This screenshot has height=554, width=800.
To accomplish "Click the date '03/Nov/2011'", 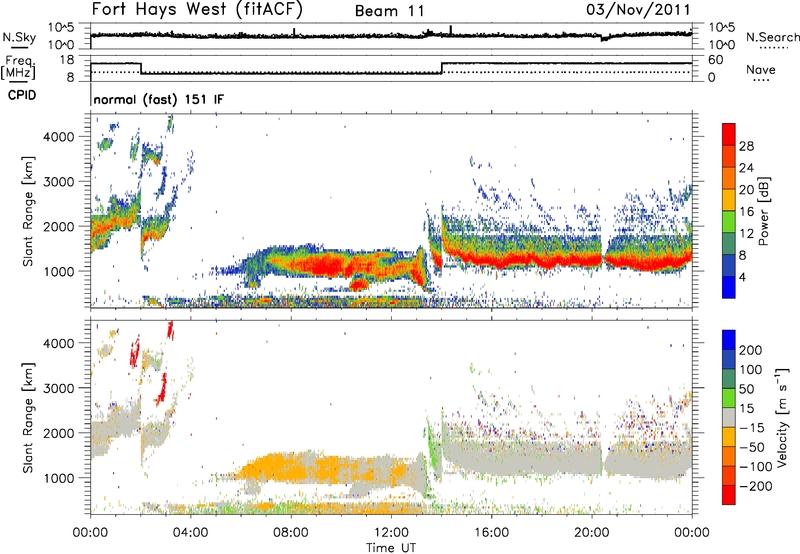I will [638, 10].
